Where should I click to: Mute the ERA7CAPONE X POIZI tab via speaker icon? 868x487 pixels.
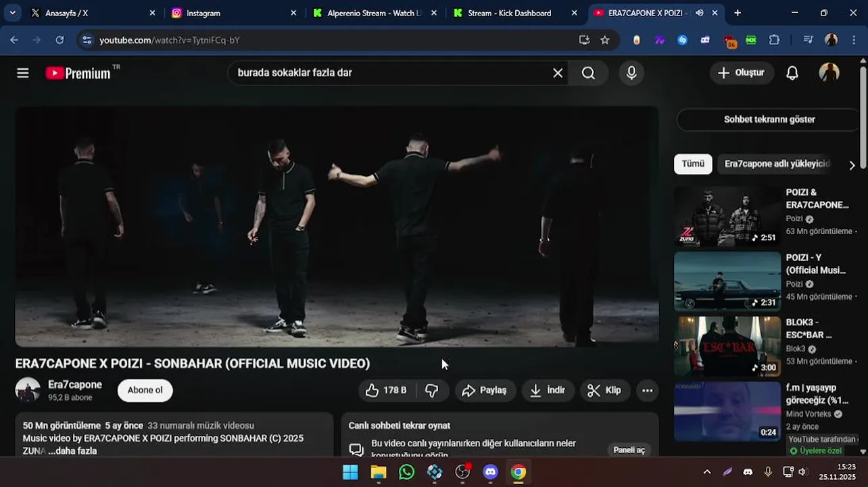[x=699, y=13]
